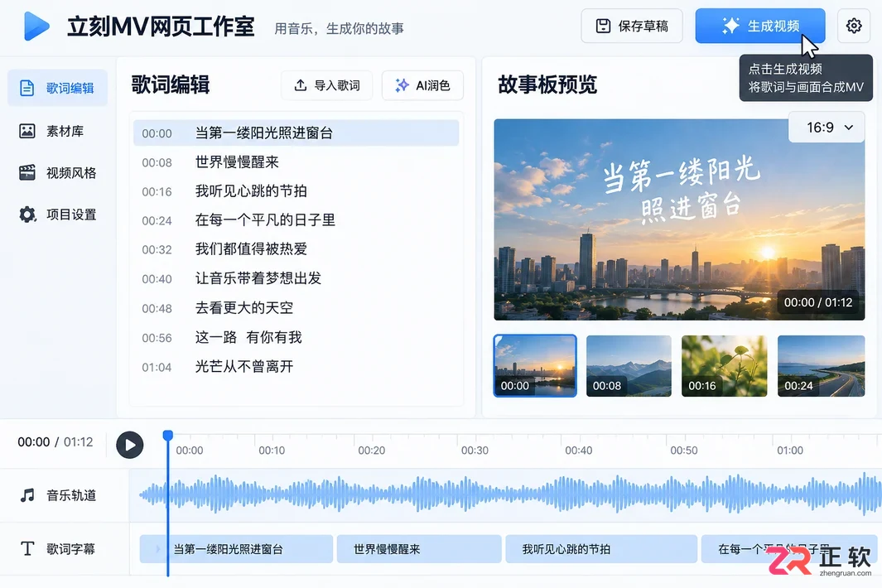Click the sparkle icon in AI润色
The width and height of the screenshot is (882, 588).
click(402, 85)
